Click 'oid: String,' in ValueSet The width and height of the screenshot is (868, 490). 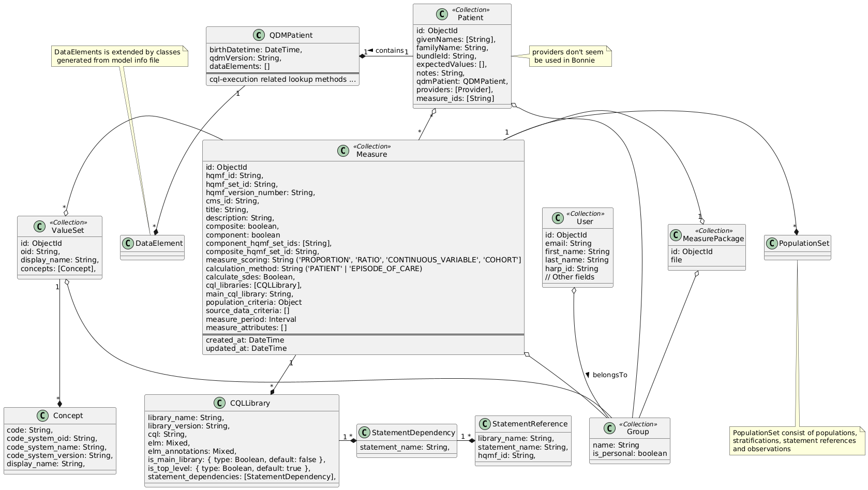pos(40,251)
